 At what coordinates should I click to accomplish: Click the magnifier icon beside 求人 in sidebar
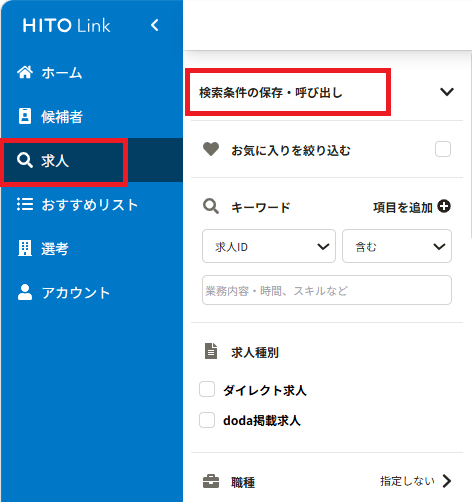point(25,160)
